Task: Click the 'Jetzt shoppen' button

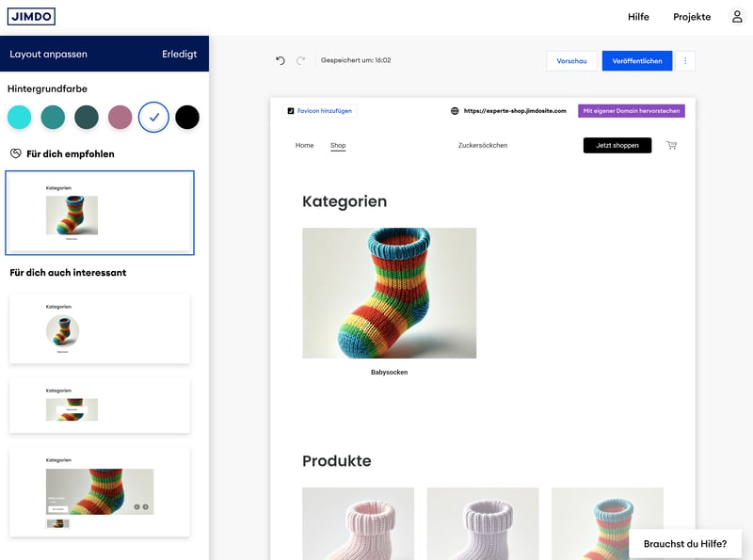Action: (x=617, y=145)
